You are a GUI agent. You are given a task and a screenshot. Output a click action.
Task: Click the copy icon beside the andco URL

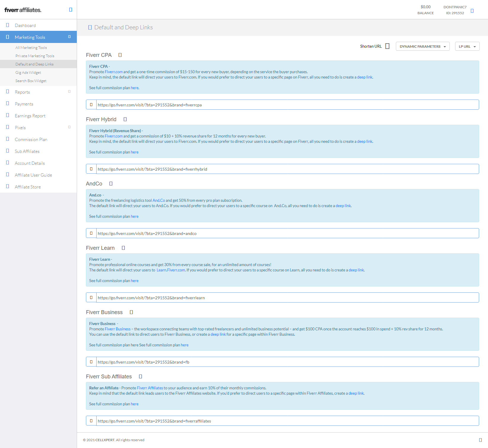pos(91,233)
